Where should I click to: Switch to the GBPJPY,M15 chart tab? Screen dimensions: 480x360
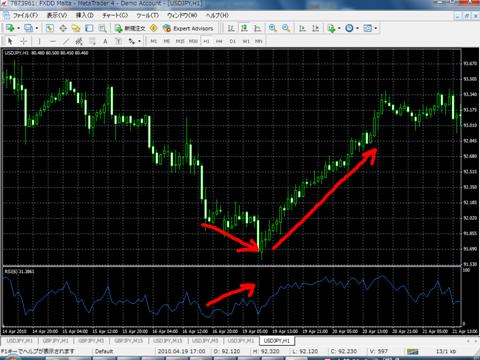[x=129, y=341]
